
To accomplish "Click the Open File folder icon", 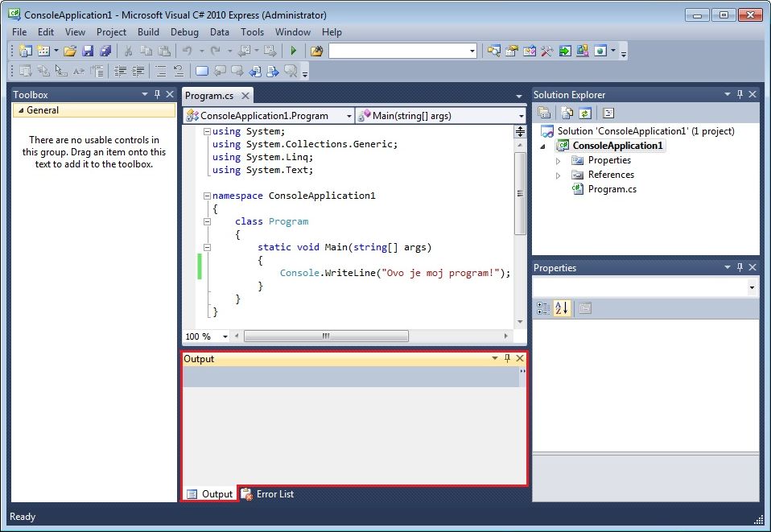I will tap(70, 51).
